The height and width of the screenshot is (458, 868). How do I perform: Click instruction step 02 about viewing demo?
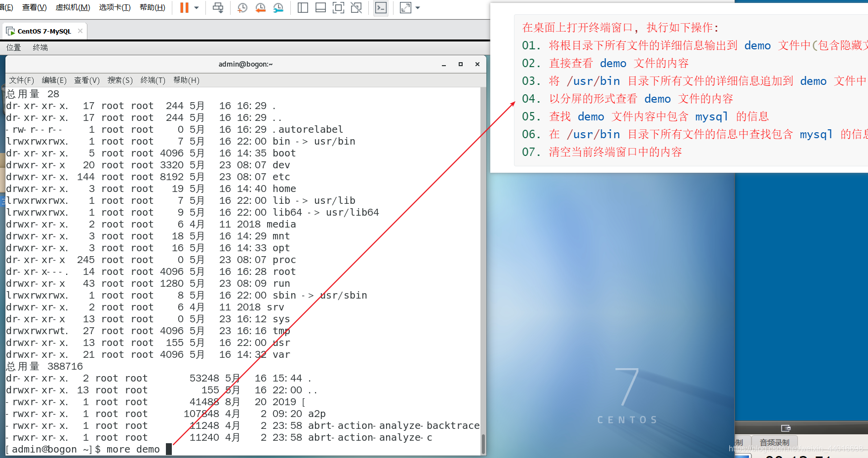[x=605, y=63]
